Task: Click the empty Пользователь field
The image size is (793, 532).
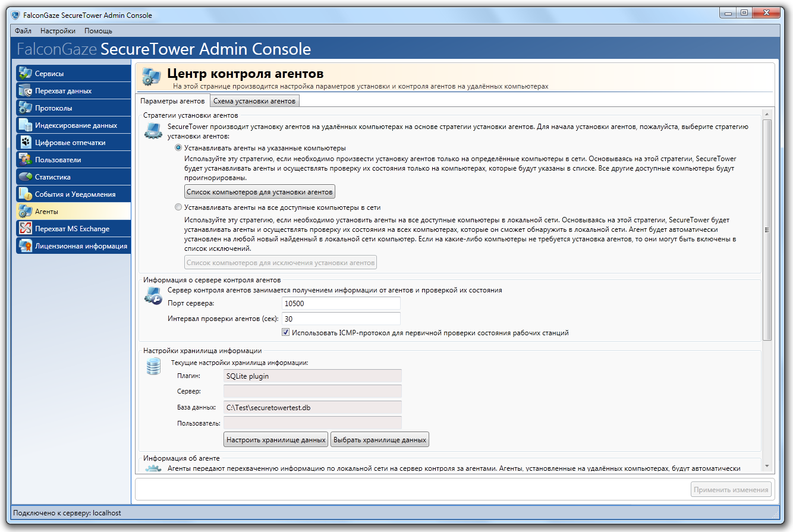Action: click(x=313, y=423)
